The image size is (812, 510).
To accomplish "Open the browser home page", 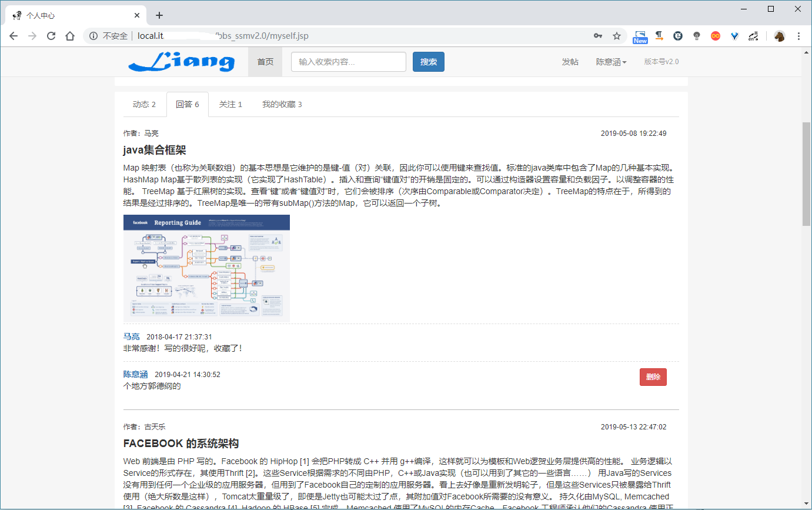I will click(70, 36).
